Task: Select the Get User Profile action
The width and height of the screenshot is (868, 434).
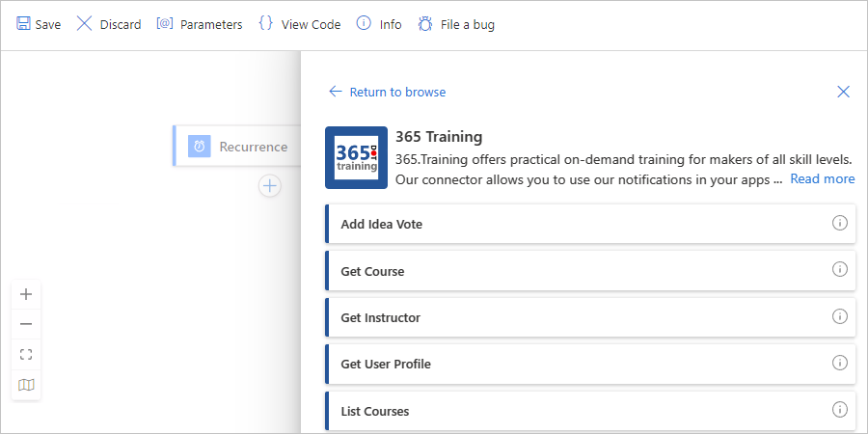Action: tap(590, 364)
